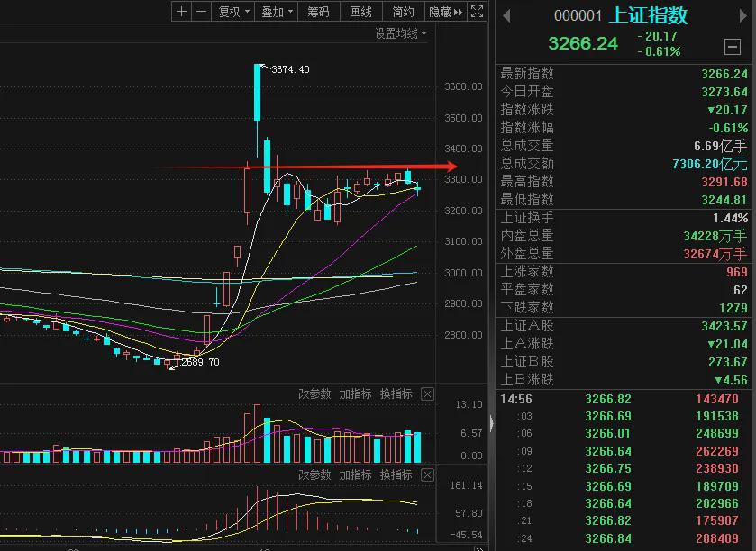
Task: Click 平盘家数 value 62
Action: (741, 290)
